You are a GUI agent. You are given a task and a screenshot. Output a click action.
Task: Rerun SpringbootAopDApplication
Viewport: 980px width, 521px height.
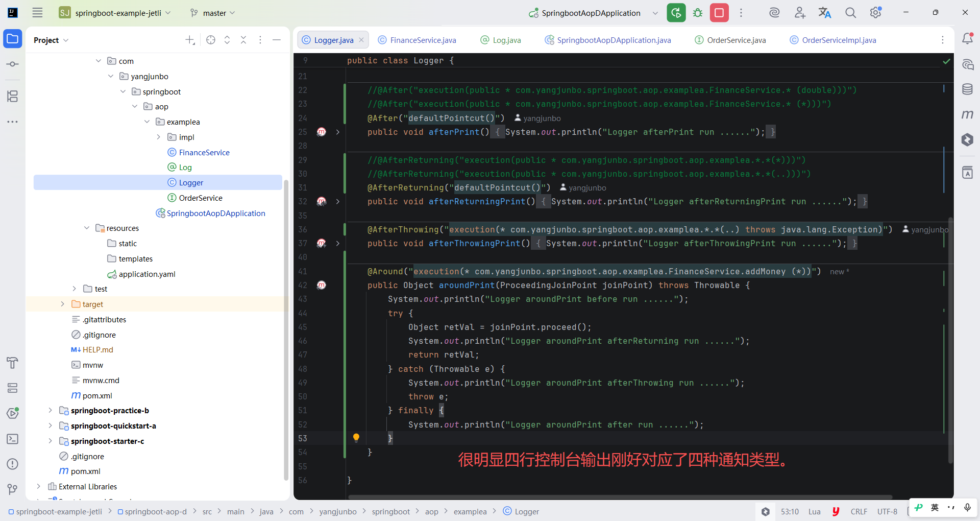click(x=676, y=13)
